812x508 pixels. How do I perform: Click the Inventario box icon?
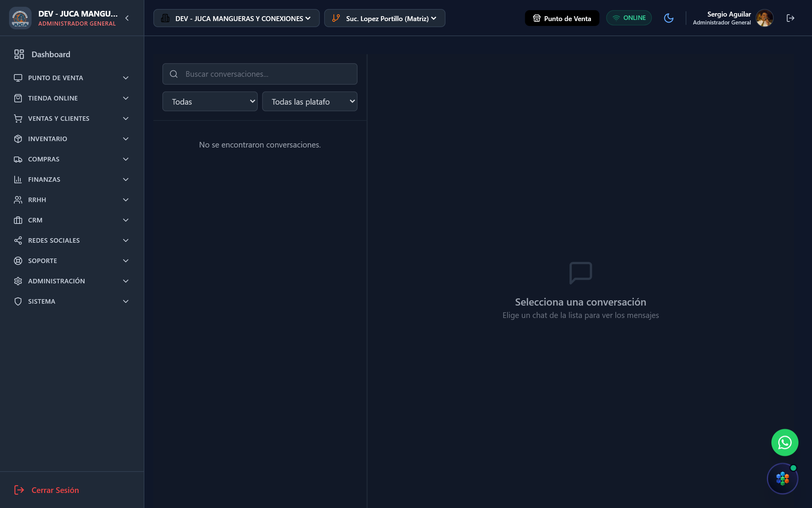(18, 139)
